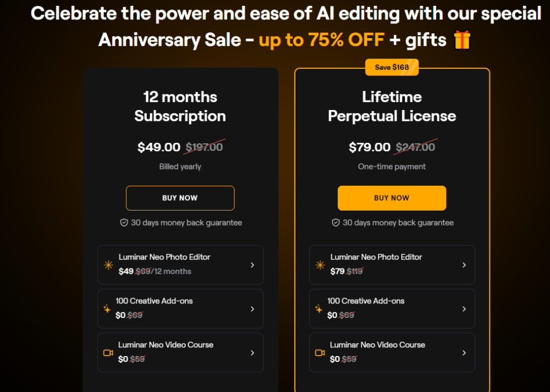Click sparkle icon in Lifetime Add-ons row
Viewport: 550px width, 392px height.
click(x=319, y=309)
